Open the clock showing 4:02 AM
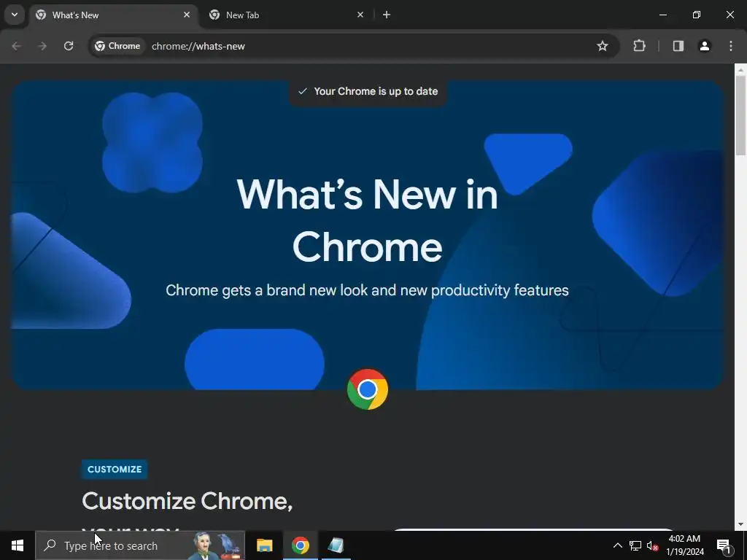 [684, 545]
